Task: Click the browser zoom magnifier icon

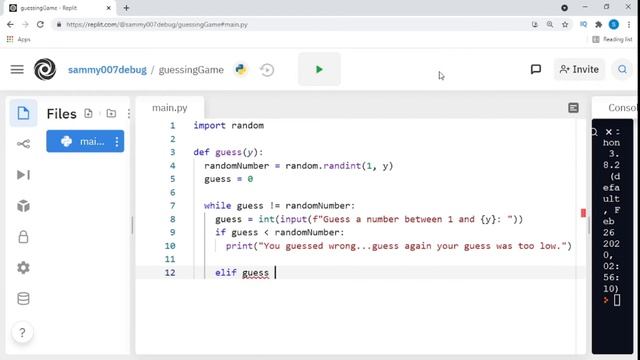Action: pyautogui.click(x=550, y=24)
